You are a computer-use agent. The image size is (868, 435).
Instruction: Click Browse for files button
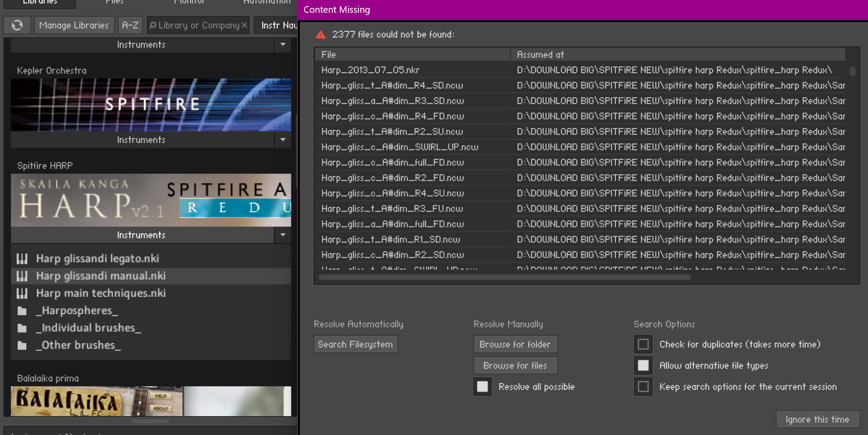pyautogui.click(x=515, y=366)
